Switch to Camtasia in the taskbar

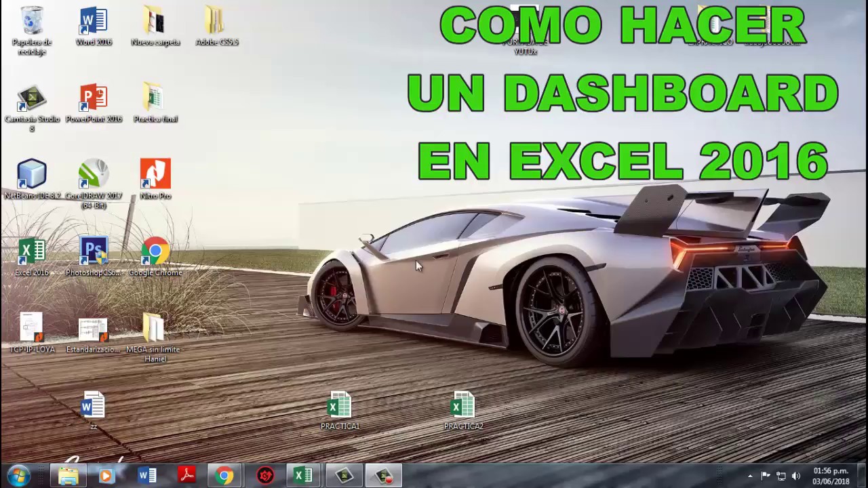point(344,476)
